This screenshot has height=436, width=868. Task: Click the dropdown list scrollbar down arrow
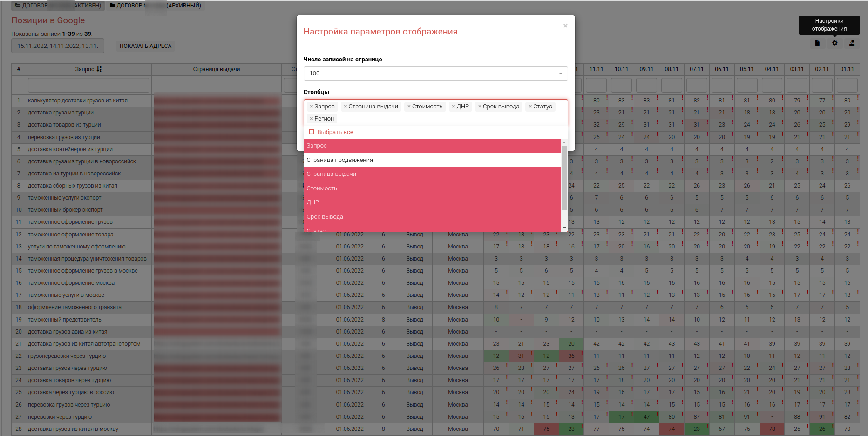pyautogui.click(x=564, y=228)
